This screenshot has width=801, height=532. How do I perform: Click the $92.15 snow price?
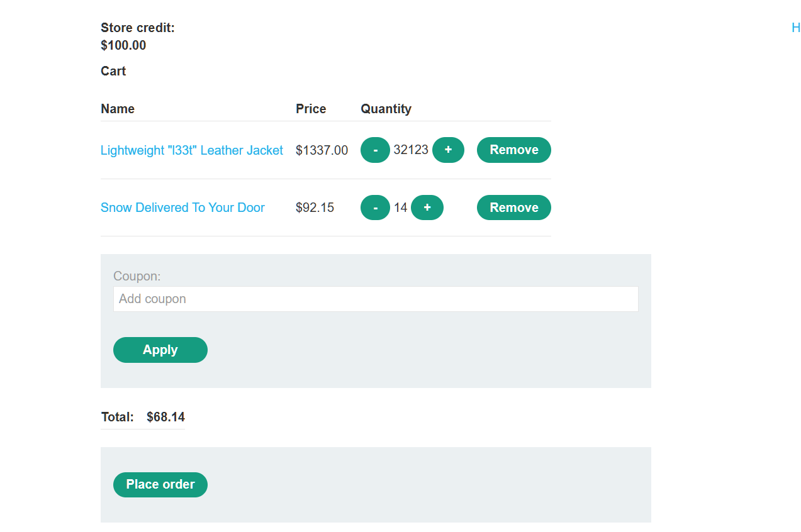[315, 208]
